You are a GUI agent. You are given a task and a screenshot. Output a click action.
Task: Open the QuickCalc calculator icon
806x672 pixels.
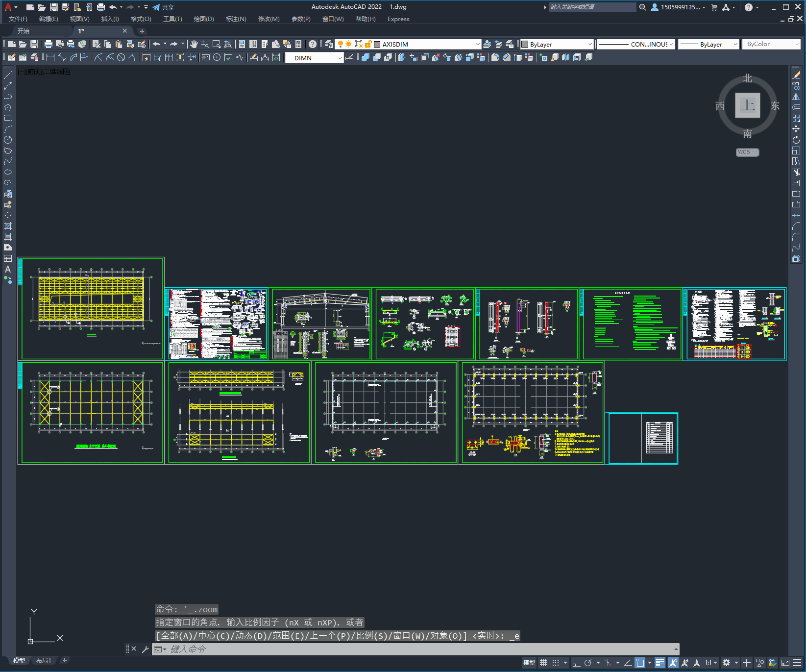click(298, 44)
